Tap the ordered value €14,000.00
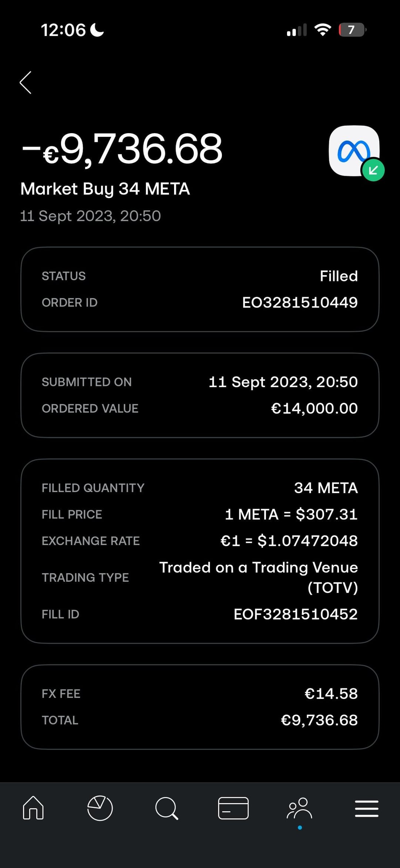 [314, 409]
